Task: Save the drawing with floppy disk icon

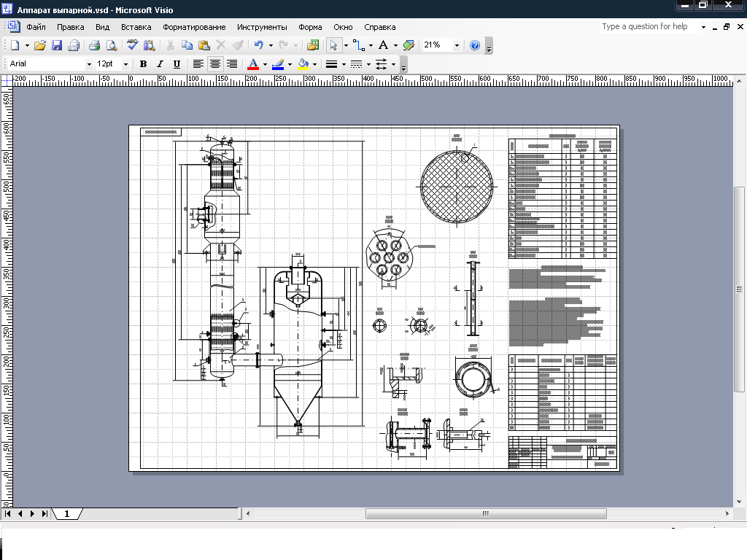Action: click(x=57, y=45)
